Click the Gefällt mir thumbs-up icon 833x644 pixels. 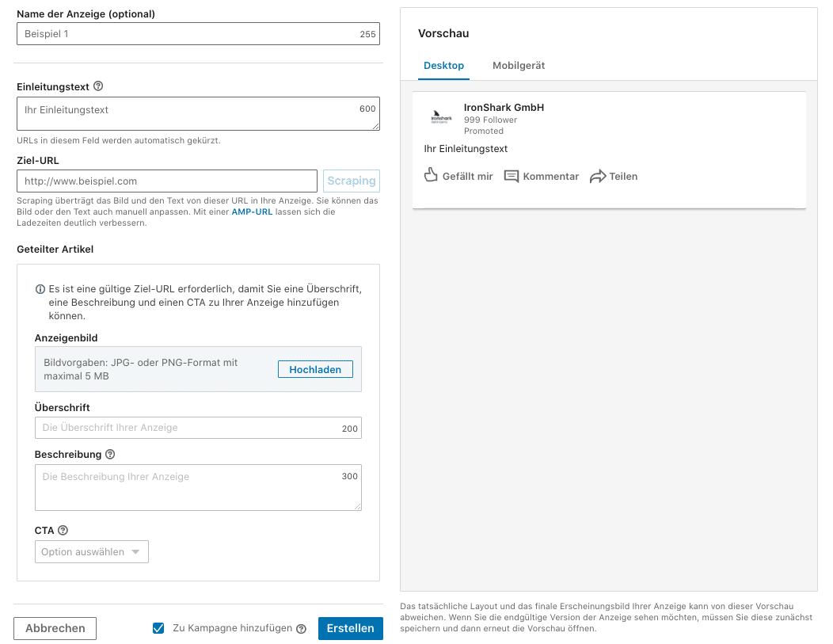click(x=430, y=176)
